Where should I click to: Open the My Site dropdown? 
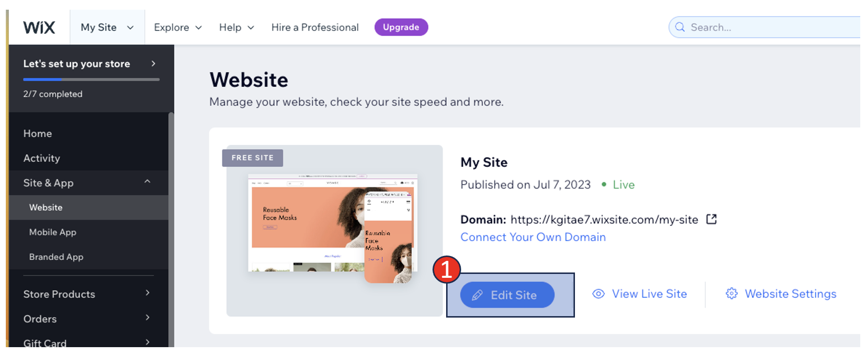click(x=107, y=27)
